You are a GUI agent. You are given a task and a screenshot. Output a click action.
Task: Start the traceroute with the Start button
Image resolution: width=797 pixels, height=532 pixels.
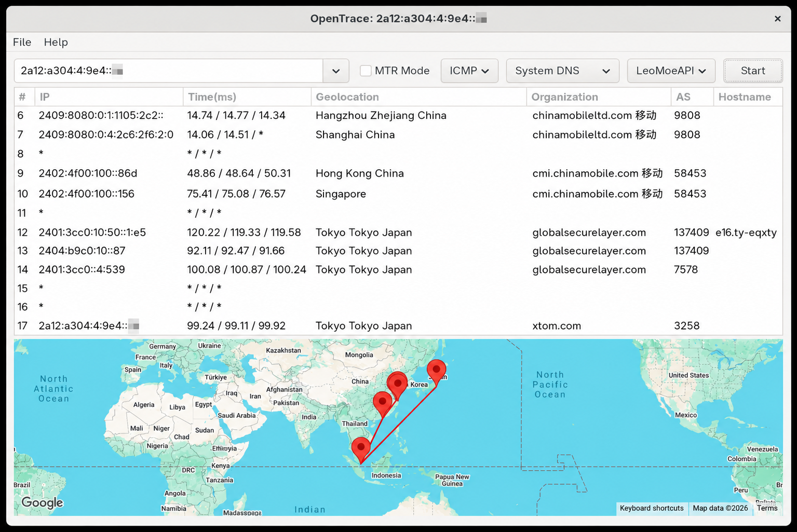point(753,71)
